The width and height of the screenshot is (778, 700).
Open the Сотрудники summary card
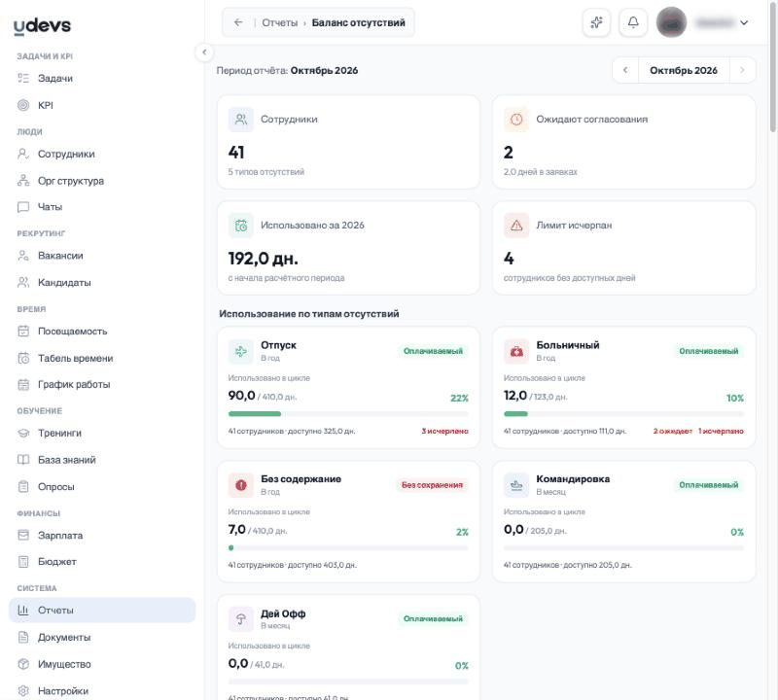[348, 142]
